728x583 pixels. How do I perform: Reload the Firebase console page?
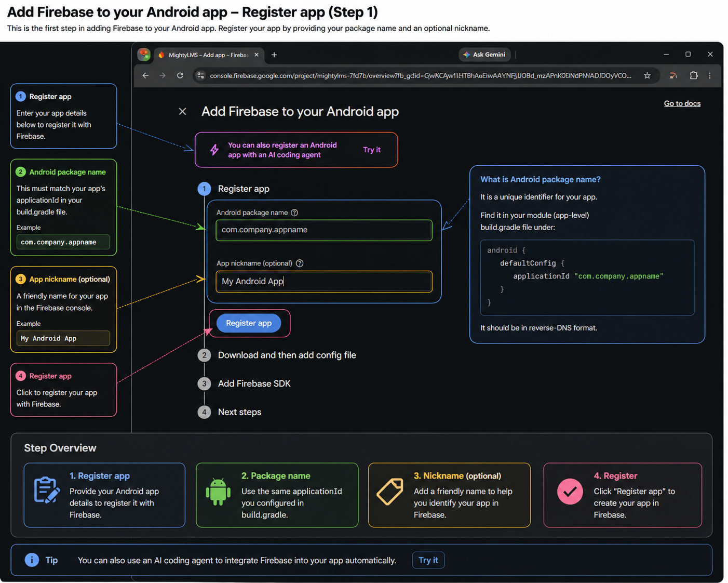coord(180,75)
